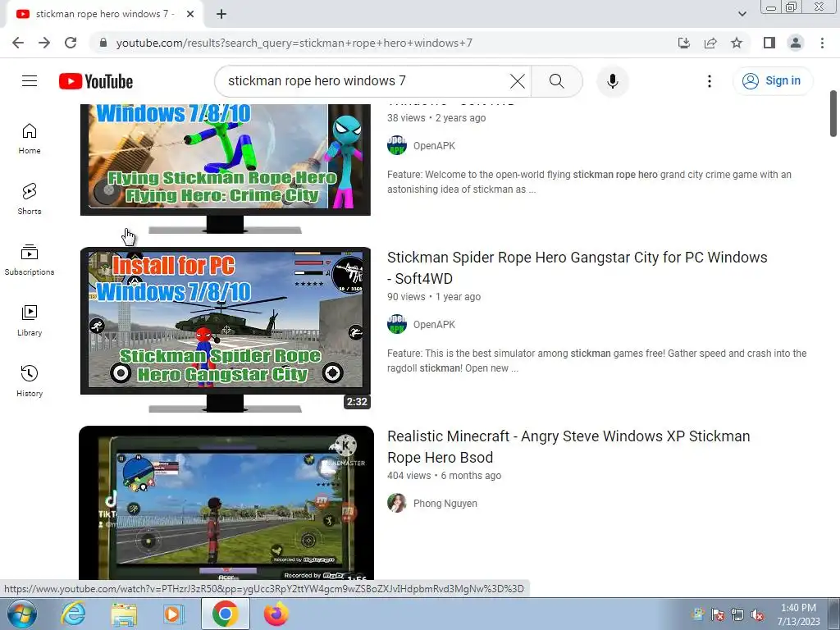Image resolution: width=840 pixels, height=630 pixels.
Task: Play the Angry Steve Minecraft video thumbnail
Action: point(226,503)
